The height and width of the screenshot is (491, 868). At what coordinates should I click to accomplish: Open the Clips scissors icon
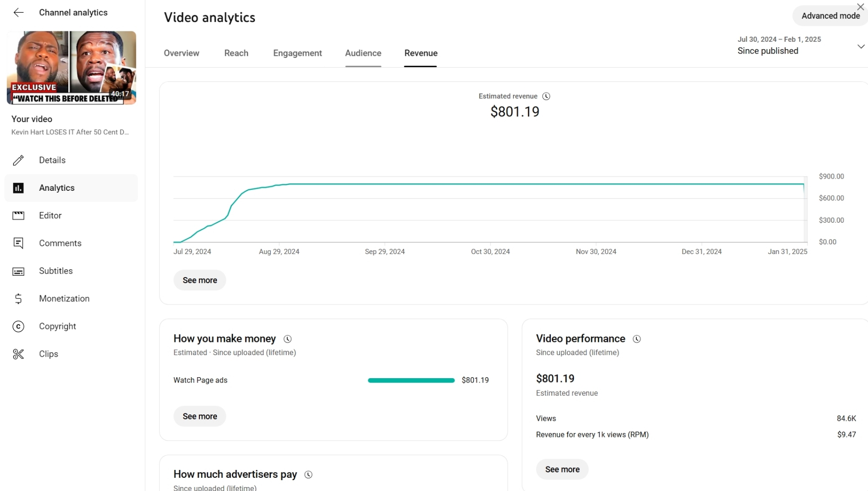click(18, 354)
